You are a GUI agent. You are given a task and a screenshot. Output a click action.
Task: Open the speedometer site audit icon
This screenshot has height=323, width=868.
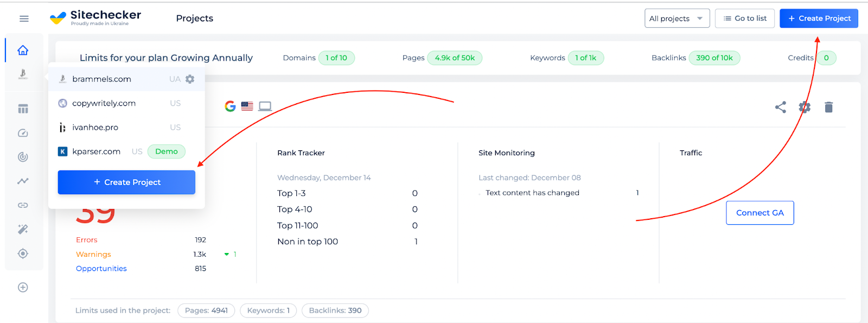[23, 133]
